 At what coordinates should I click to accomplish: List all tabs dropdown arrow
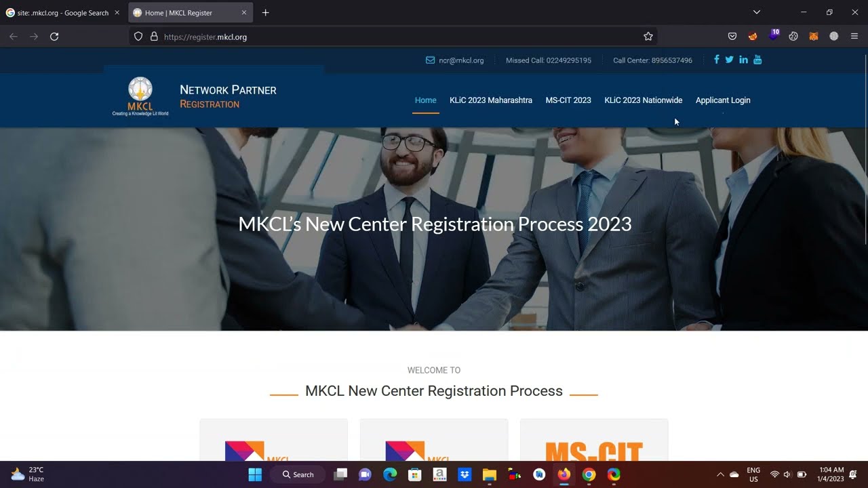(x=757, y=12)
